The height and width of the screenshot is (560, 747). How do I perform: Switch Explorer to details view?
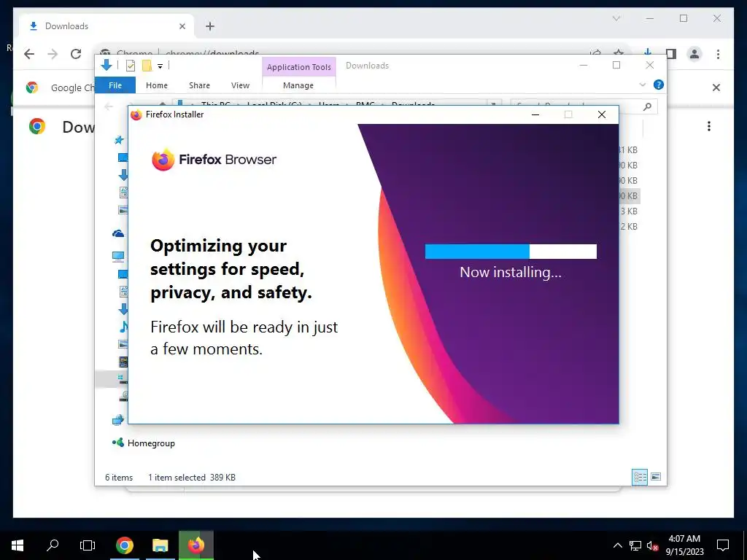click(x=639, y=477)
